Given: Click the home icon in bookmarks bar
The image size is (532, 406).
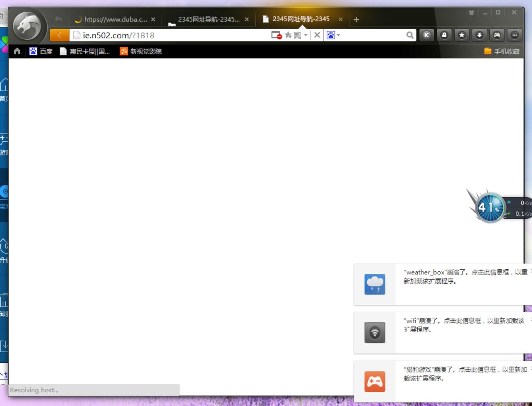Looking at the screenshot, I should click(17, 51).
